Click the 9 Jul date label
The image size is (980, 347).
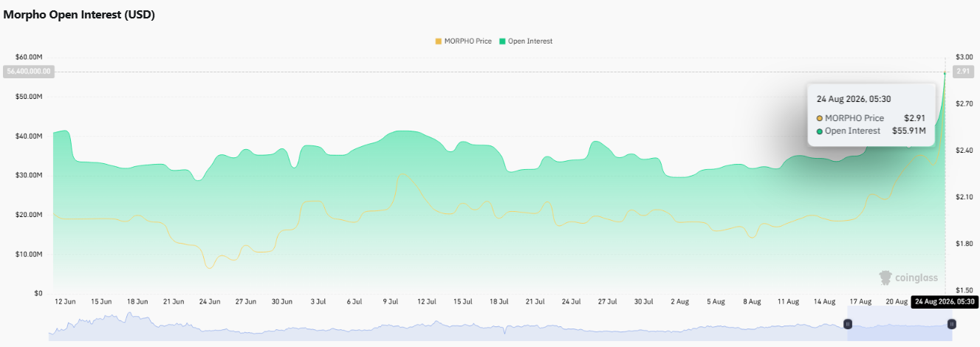(x=391, y=301)
